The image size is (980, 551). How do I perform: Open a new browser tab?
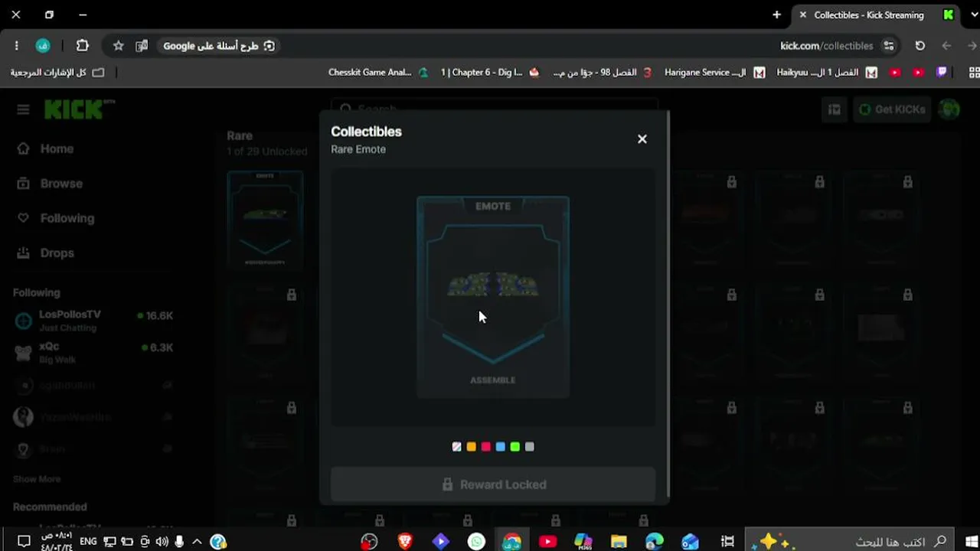tap(777, 15)
